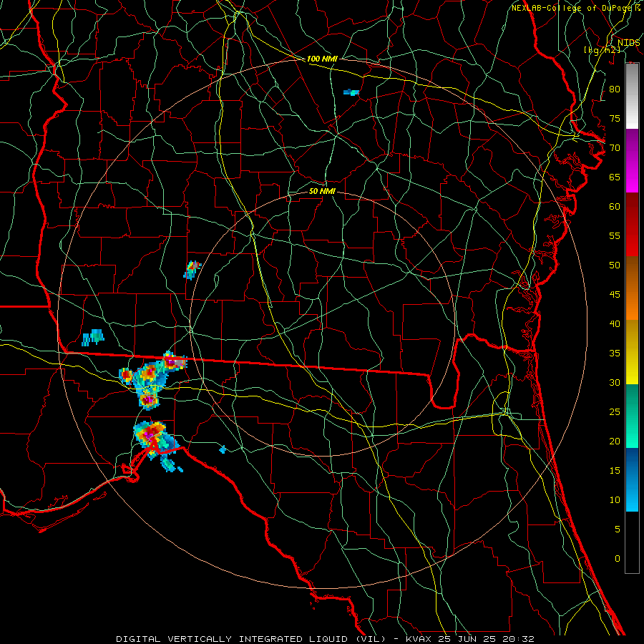Image resolution: width=644 pixels, height=644 pixels.
Task: Click the scale value 5
Action: [x=618, y=529]
